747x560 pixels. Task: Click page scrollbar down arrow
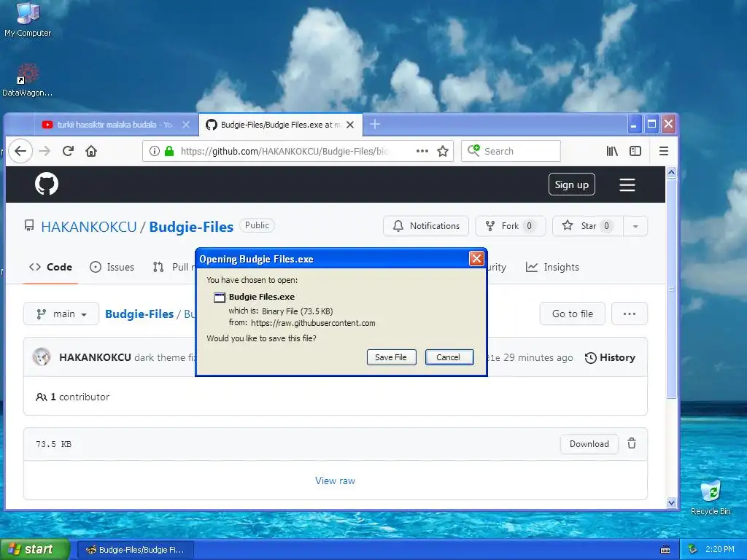coord(671,502)
